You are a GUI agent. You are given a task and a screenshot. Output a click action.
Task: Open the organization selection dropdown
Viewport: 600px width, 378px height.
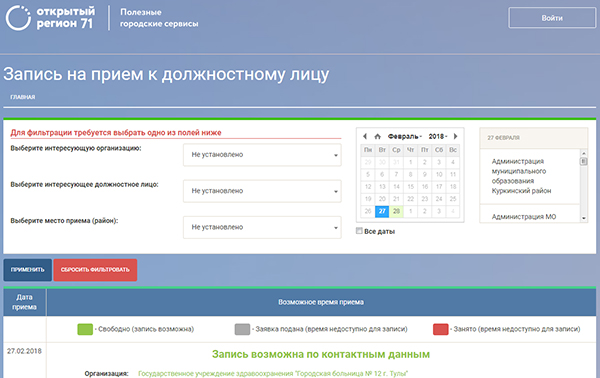pyautogui.click(x=262, y=155)
